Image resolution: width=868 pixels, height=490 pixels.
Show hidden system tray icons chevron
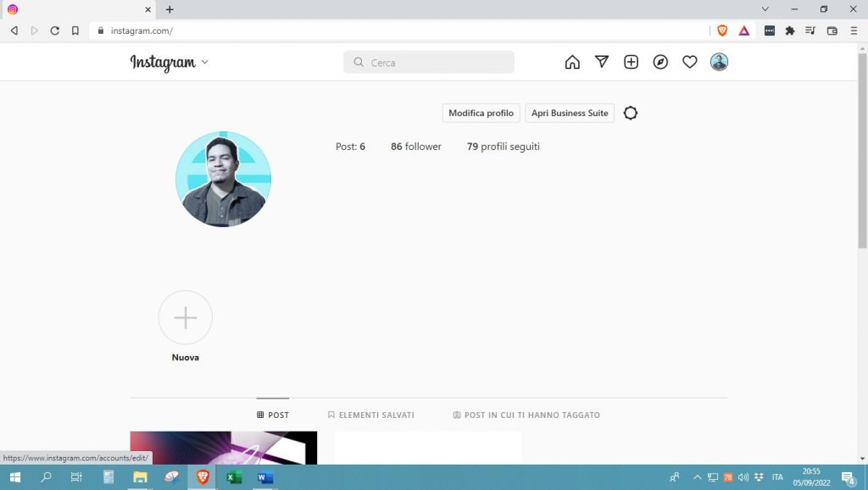coord(697,477)
